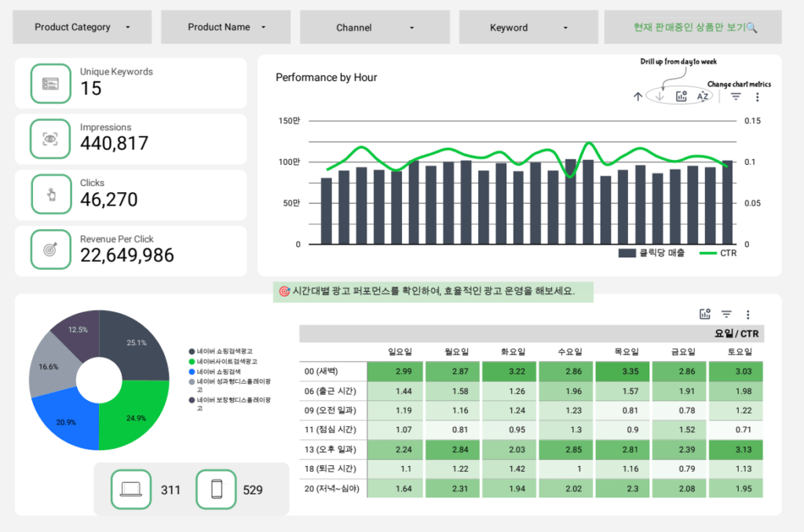Click the drill up arrow on hourly chart
The height and width of the screenshot is (532, 804).
coord(638,97)
